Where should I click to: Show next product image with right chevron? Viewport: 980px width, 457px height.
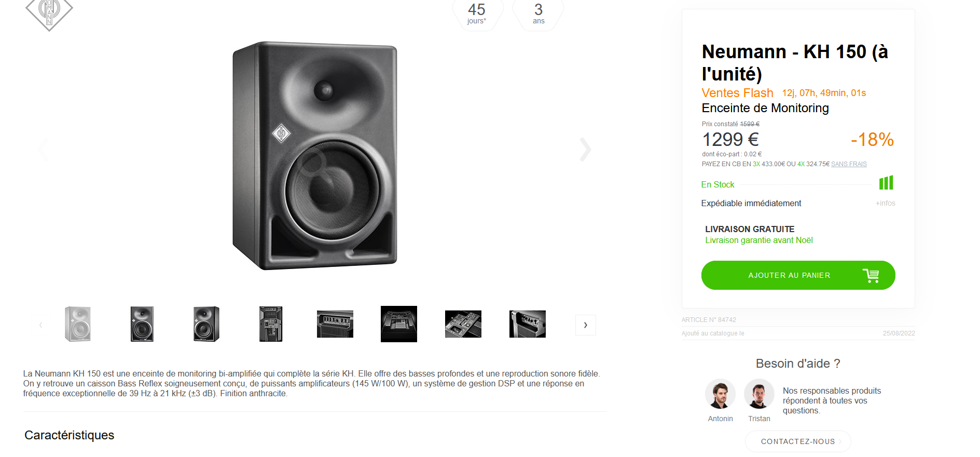585,150
